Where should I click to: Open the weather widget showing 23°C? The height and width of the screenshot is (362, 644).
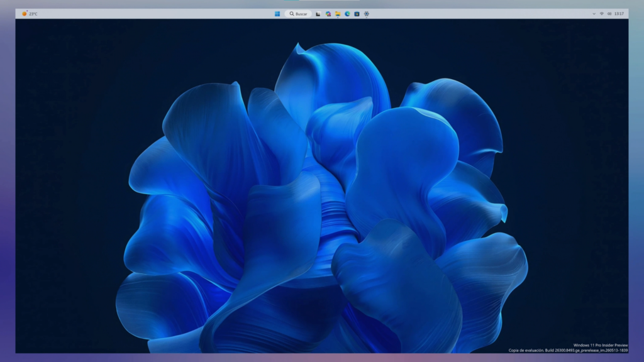(x=30, y=14)
